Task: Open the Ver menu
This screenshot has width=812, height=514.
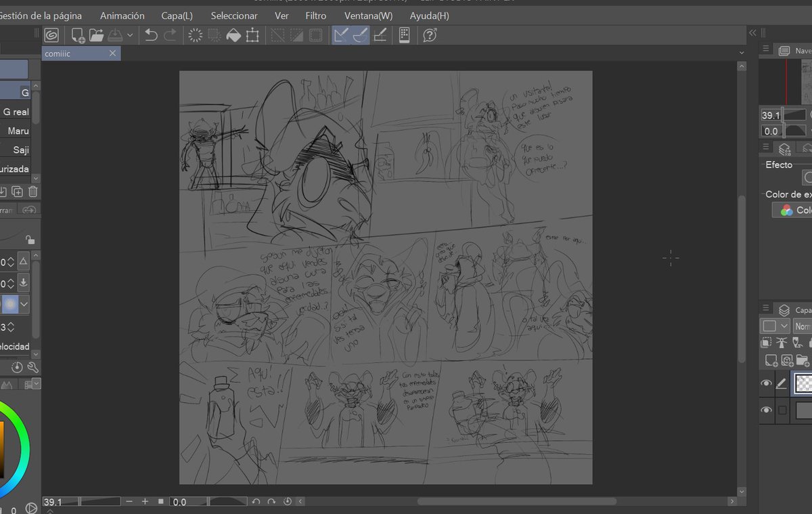Action: (281, 16)
